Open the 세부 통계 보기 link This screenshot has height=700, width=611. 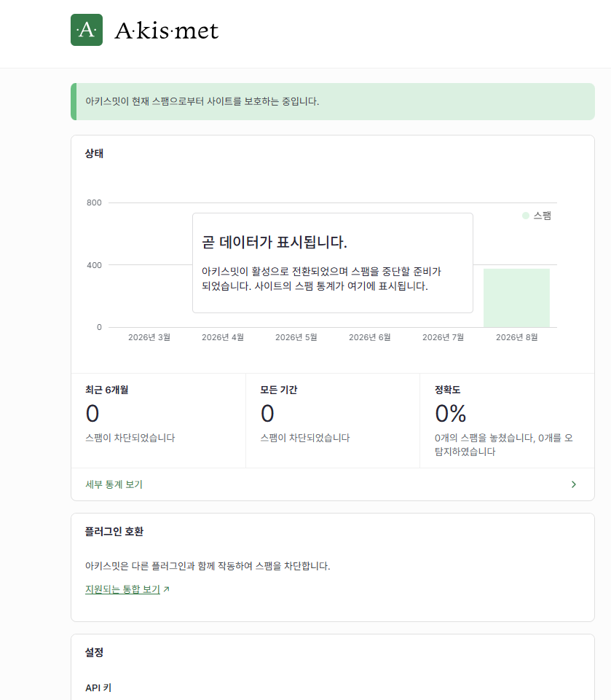click(x=114, y=484)
